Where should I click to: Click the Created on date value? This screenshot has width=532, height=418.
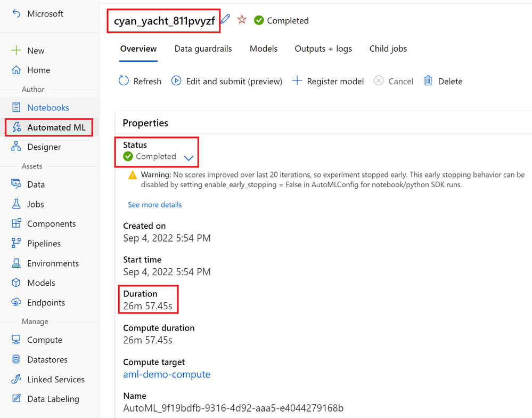tap(167, 238)
